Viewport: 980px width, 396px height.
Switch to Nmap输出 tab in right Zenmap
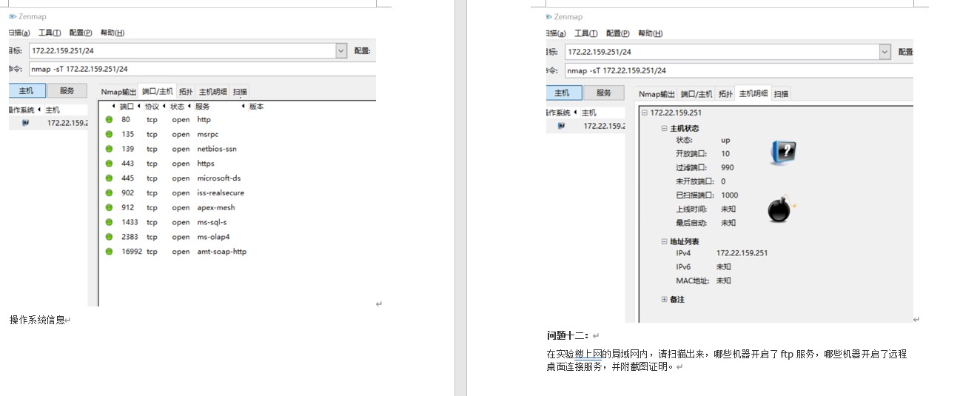click(657, 94)
